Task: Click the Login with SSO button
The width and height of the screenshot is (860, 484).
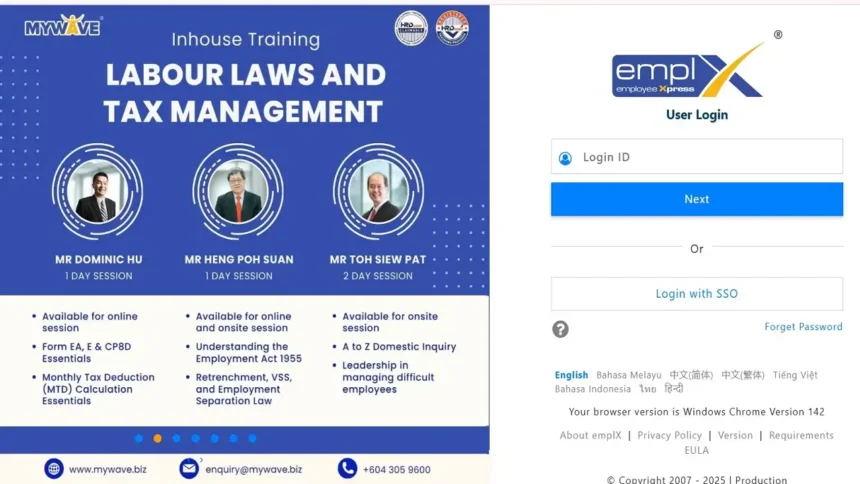Action: tap(696, 294)
